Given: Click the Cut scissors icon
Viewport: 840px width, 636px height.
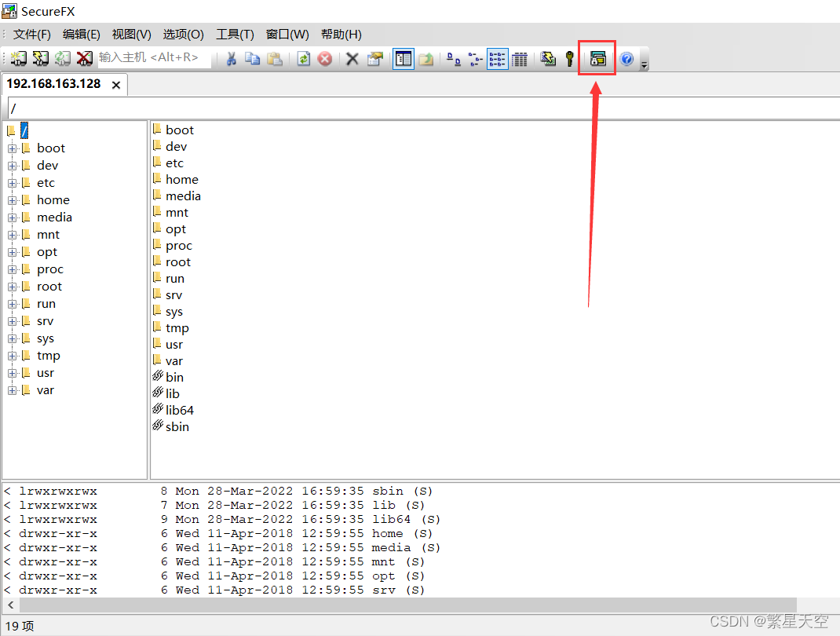Looking at the screenshot, I should pos(232,58).
